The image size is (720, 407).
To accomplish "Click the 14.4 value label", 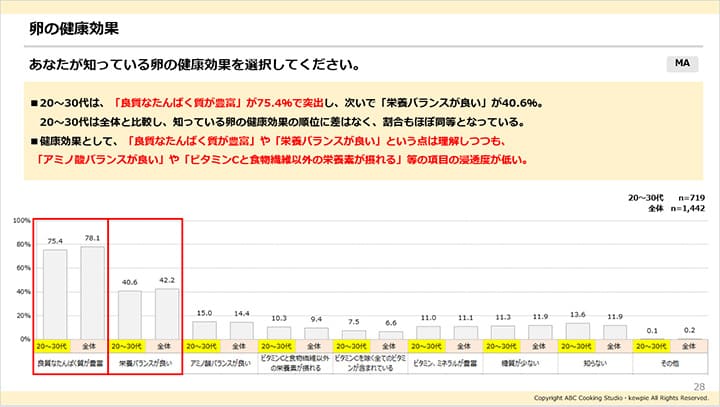I will 242,313.
